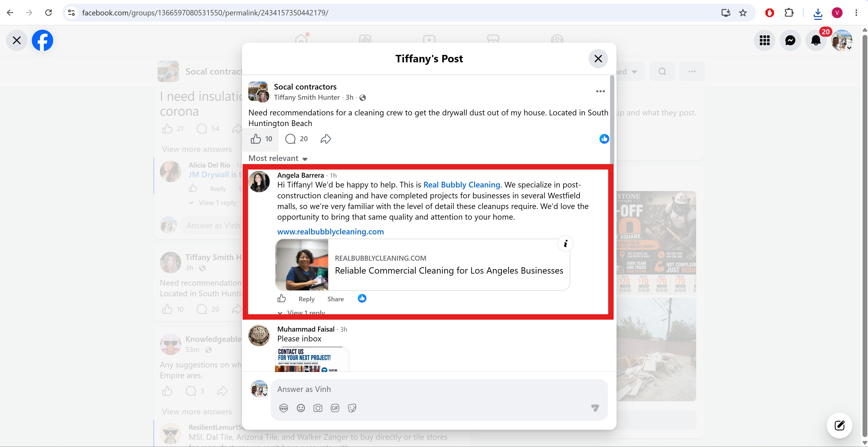Open Messenger chats
Viewport: 868px width, 447px height.
pyautogui.click(x=790, y=40)
